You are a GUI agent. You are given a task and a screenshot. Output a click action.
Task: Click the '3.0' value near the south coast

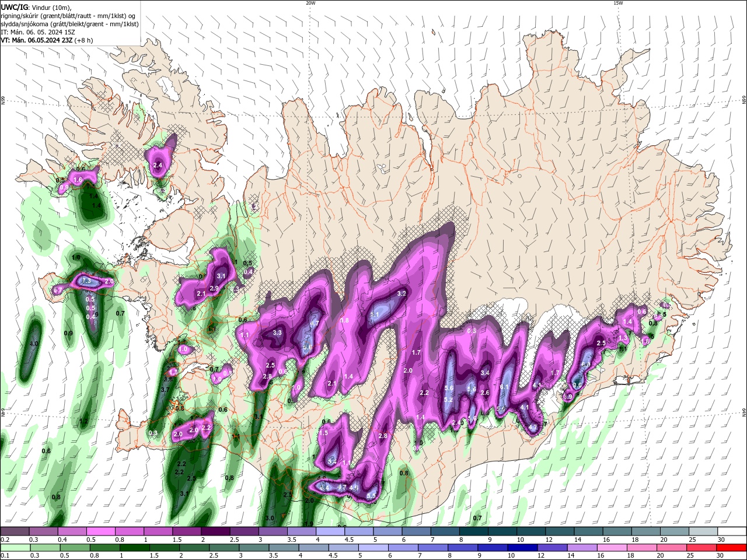point(270,519)
